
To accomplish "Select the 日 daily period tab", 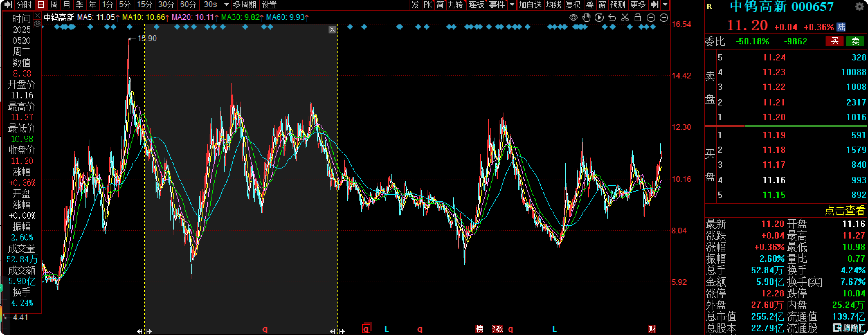I will pos(41,5).
